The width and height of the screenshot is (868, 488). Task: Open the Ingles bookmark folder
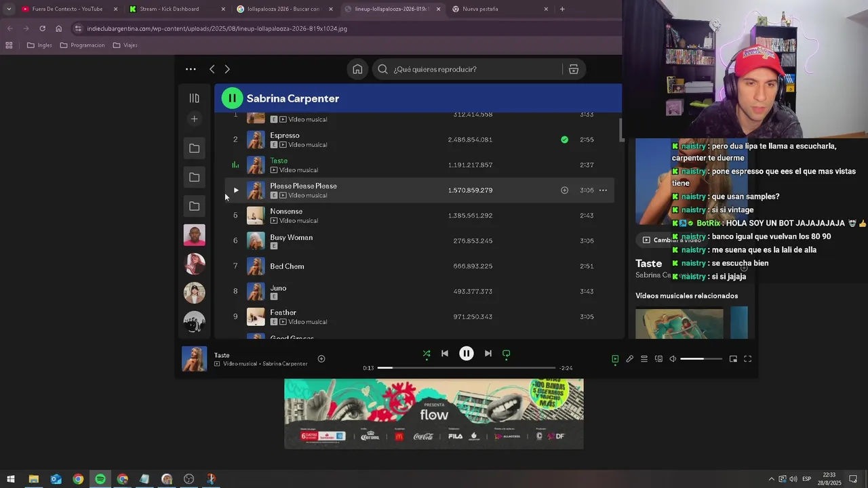point(39,45)
